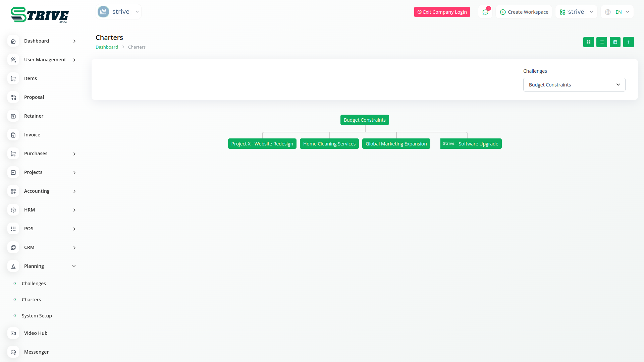Open the strive workspace dropdown
Image resolution: width=644 pixels, height=362 pixels.
576,12
